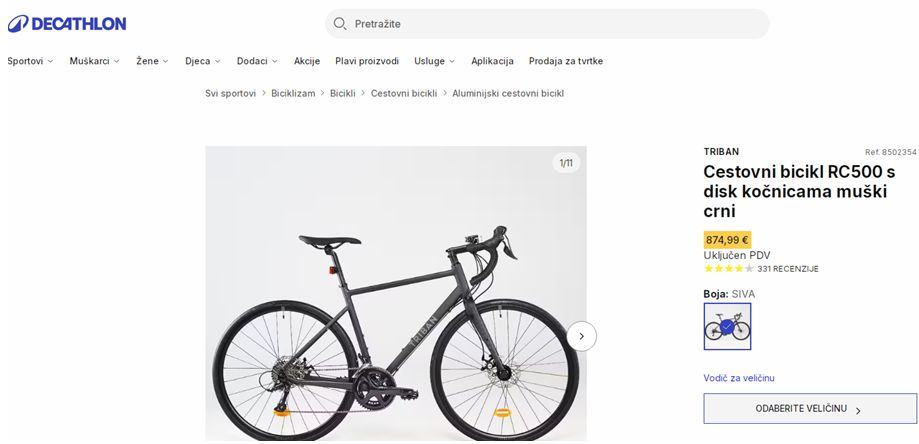Open the Usluge dropdown
Image resolution: width=919 pixels, height=444 pixels.
point(434,61)
